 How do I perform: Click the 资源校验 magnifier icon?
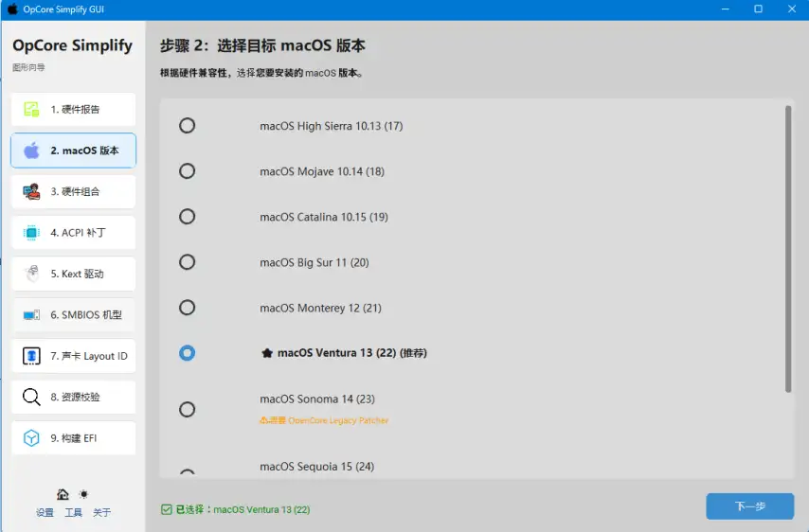[31, 397]
